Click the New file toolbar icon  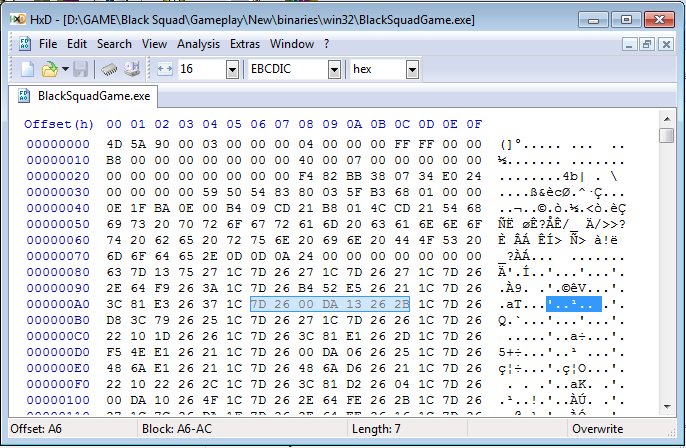28,69
